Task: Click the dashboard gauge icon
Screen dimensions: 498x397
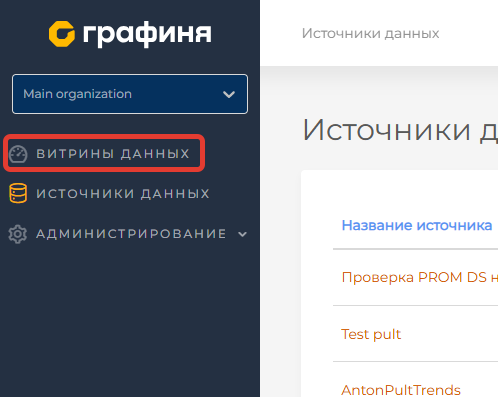Action: (18, 154)
